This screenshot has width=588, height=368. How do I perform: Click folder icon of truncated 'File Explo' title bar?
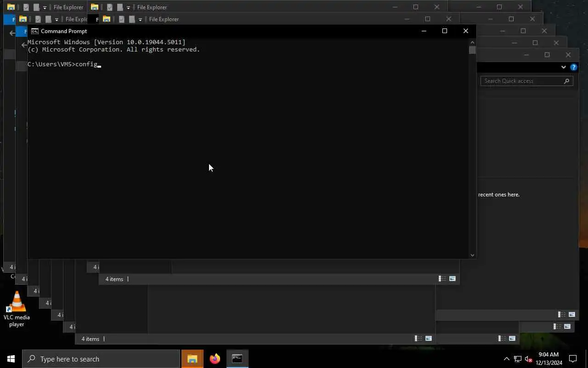[x=23, y=19]
